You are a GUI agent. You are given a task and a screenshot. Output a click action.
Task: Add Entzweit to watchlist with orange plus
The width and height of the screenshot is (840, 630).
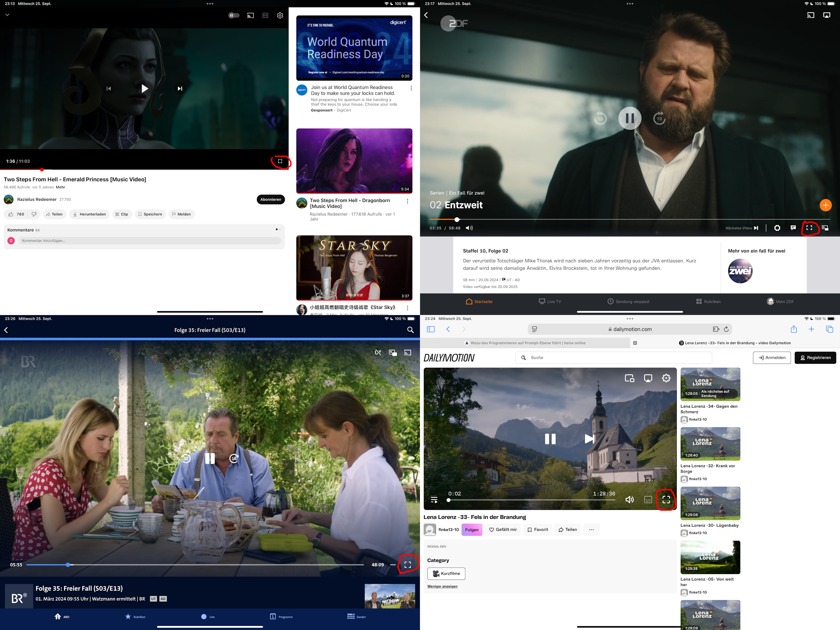pyautogui.click(x=826, y=205)
